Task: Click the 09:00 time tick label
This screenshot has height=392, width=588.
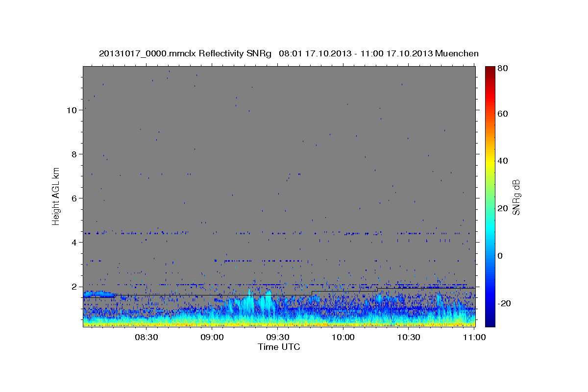Action: (212, 337)
